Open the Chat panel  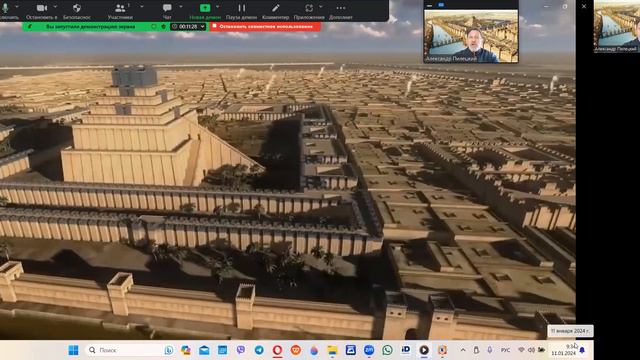[x=167, y=11]
